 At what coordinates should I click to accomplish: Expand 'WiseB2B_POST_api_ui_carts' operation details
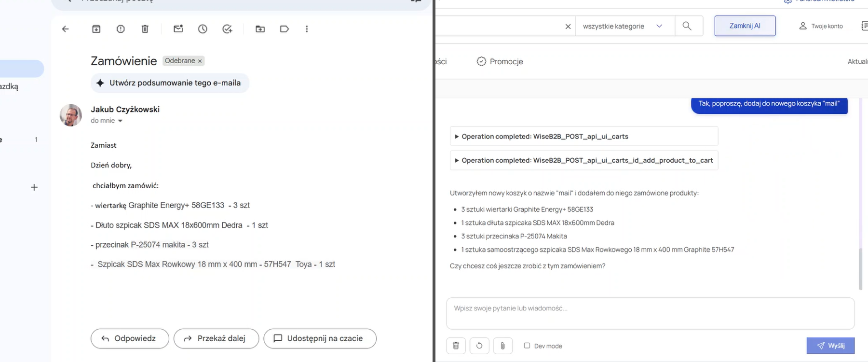[x=584, y=137]
